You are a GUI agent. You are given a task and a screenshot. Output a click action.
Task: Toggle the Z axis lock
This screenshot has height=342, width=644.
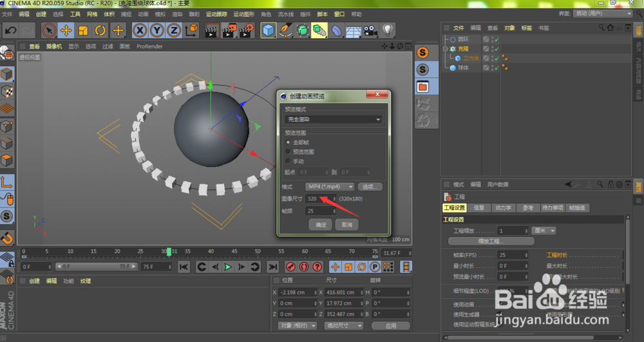tap(174, 30)
